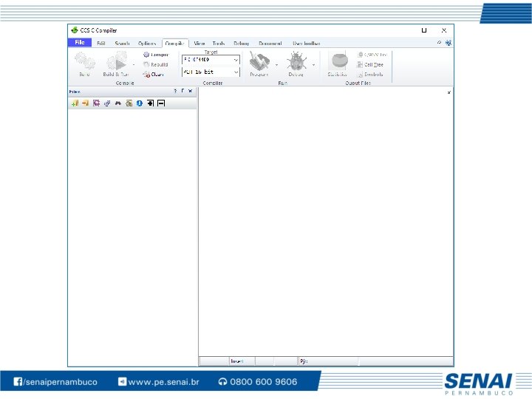Maximize the CCS C Compiler window
The width and height of the screenshot is (532, 399).
[424, 30]
